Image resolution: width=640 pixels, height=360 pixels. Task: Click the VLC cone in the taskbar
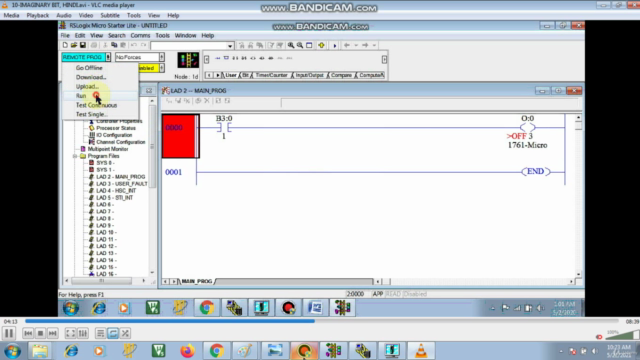point(421,351)
